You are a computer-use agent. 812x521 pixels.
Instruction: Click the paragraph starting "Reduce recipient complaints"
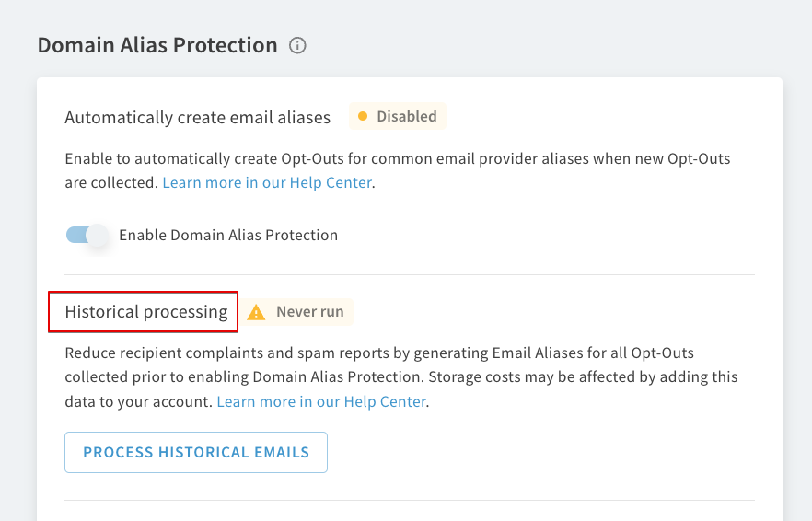(401, 377)
